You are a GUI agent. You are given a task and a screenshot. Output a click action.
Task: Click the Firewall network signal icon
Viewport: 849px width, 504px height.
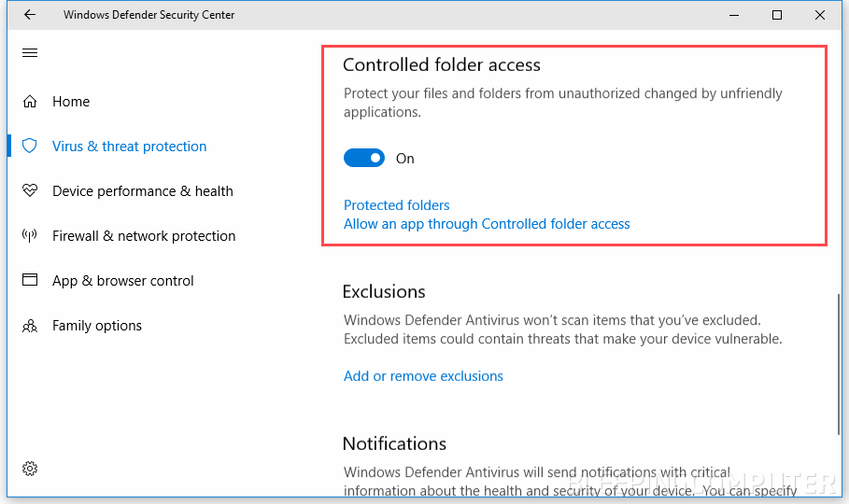tap(30, 236)
